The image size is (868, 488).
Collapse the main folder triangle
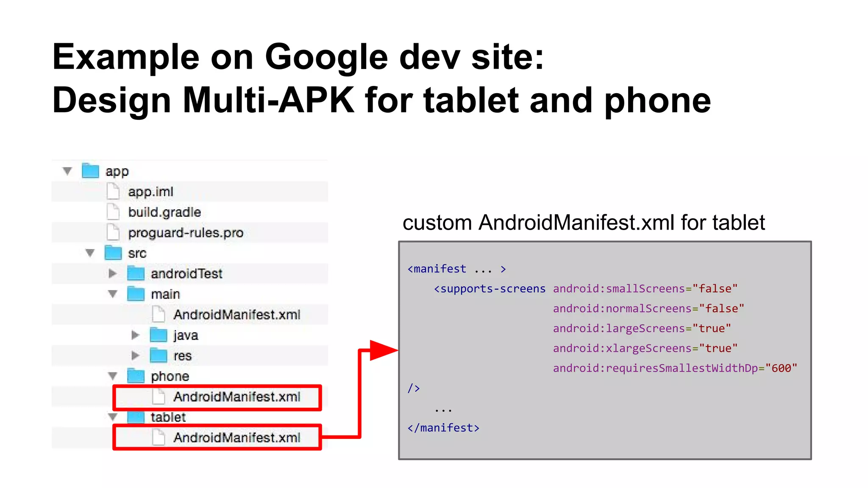(x=112, y=294)
